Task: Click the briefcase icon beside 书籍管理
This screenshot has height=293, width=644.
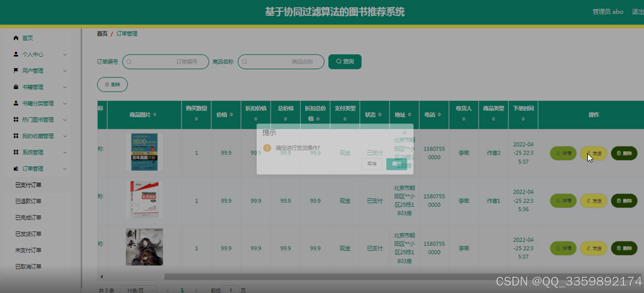Action: 16,87
